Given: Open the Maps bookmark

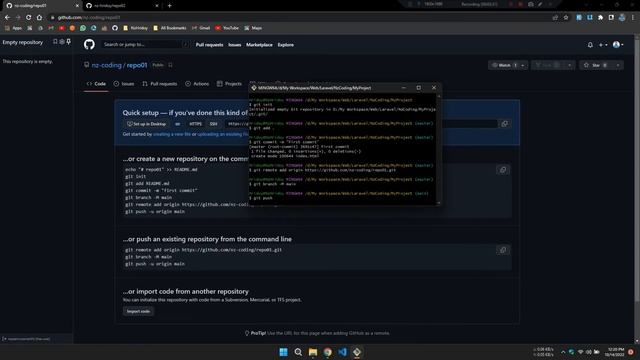Looking at the screenshot, I should click(253, 28).
